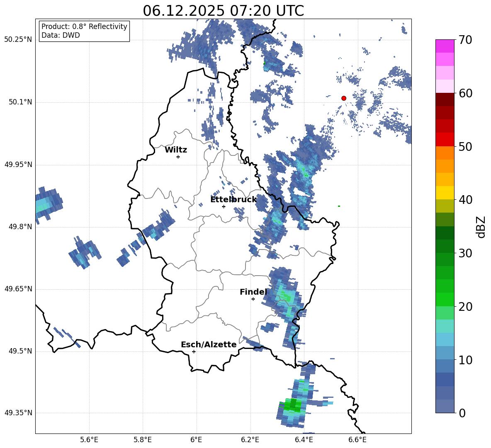The width and height of the screenshot is (491, 448).
Task: Click the colorbar tick label 10
Action: pyautogui.click(x=465, y=360)
